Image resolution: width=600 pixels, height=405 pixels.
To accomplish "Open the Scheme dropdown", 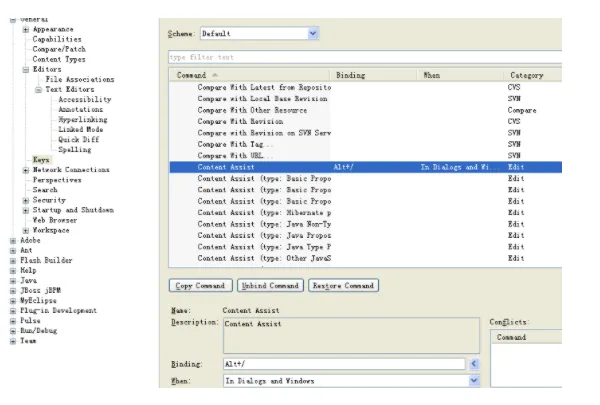I will point(313,33).
